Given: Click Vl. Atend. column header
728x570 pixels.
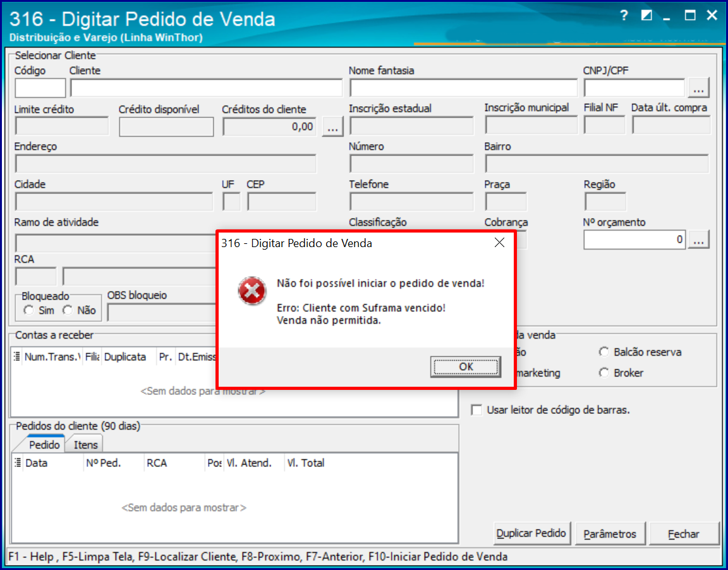Looking at the screenshot, I should click(255, 463).
